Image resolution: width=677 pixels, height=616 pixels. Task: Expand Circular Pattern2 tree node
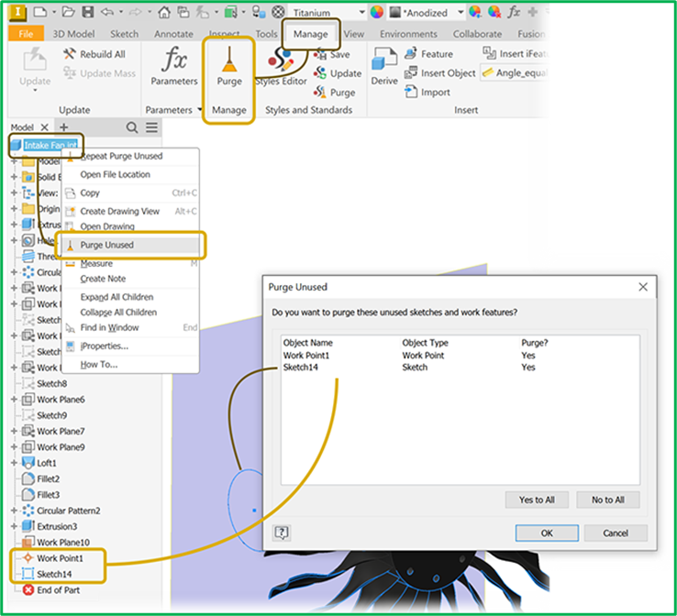click(14, 511)
